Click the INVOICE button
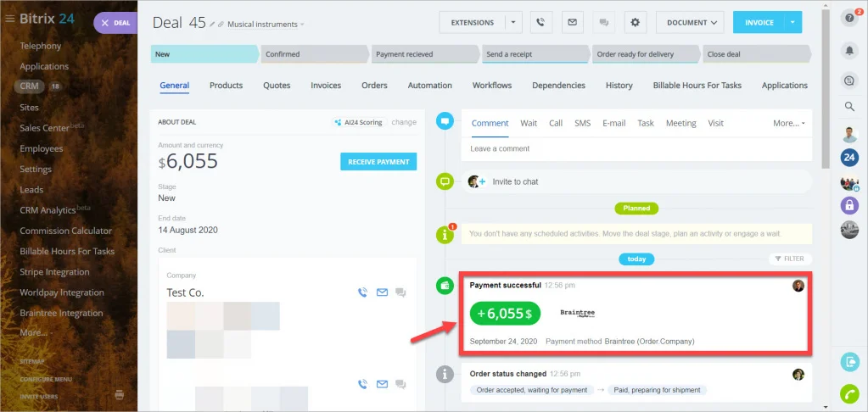The height and width of the screenshot is (412, 868). click(759, 23)
